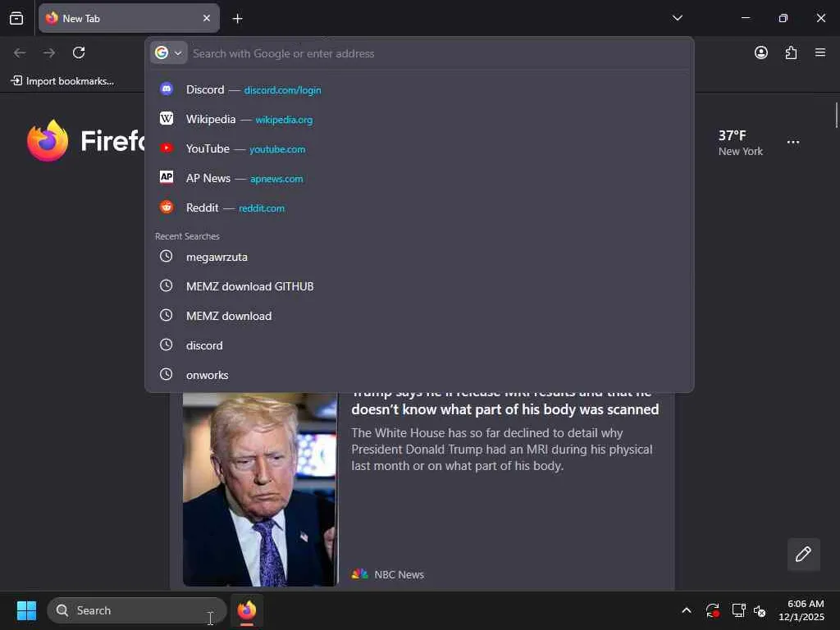The height and width of the screenshot is (630, 840).
Task: Click the Wikipedia W favicon icon
Action: pos(167,118)
